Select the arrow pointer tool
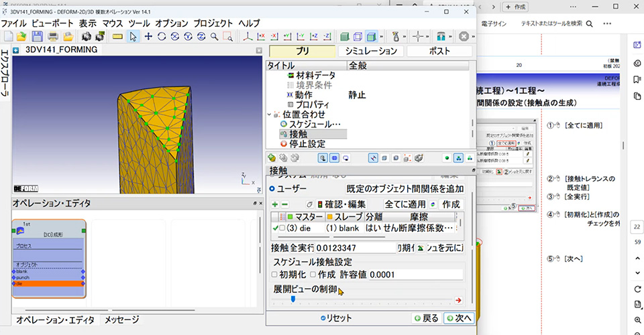This screenshot has height=335, width=644. pyautogui.click(x=133, y=36)
